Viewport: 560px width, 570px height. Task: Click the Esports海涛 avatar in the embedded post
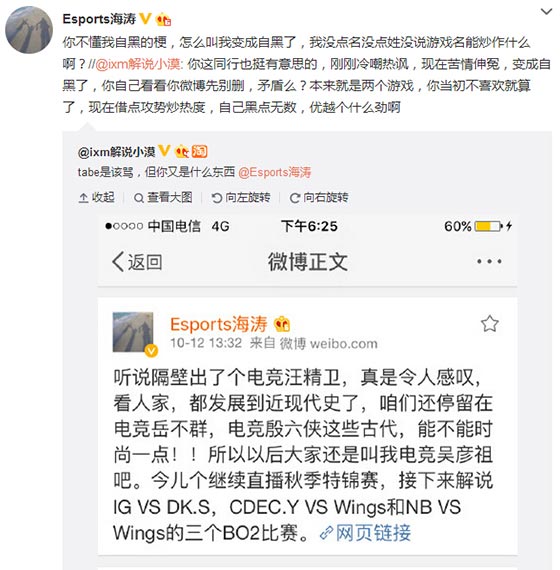tap(133, 332)
